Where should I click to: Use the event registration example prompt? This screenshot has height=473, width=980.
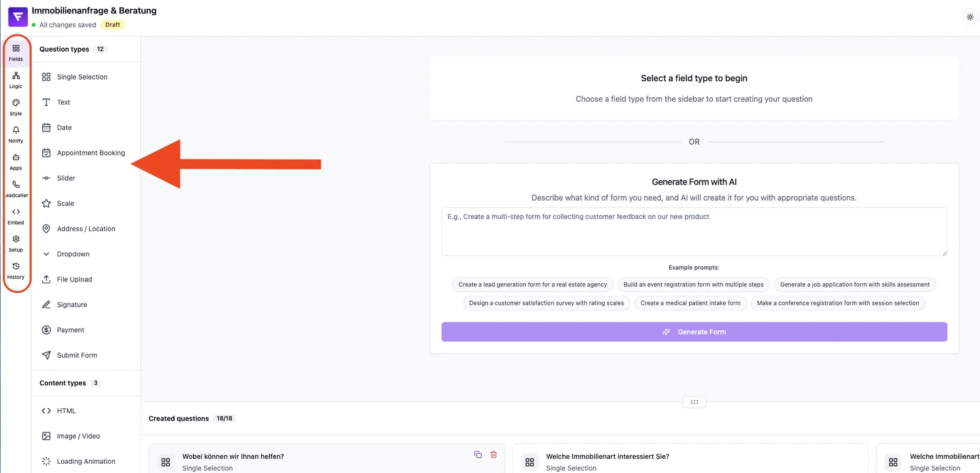(x=693, y=285)
